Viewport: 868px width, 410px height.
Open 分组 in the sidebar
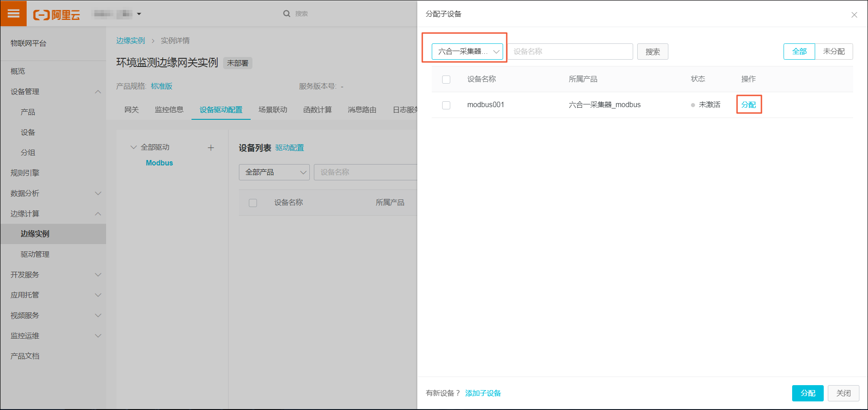pyautogui.click(x=28, y=153)
